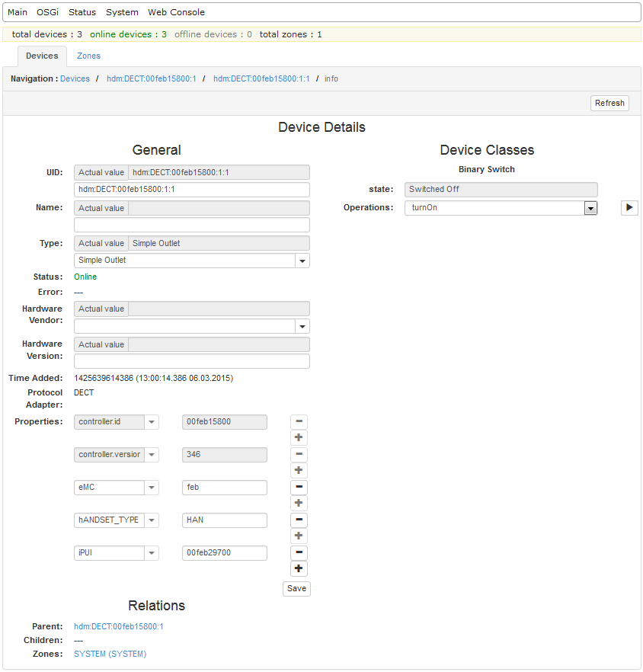This screenshot has width=643, height=672.
Task: Add property after controller.version row
Action: click(x=299, y=470)
